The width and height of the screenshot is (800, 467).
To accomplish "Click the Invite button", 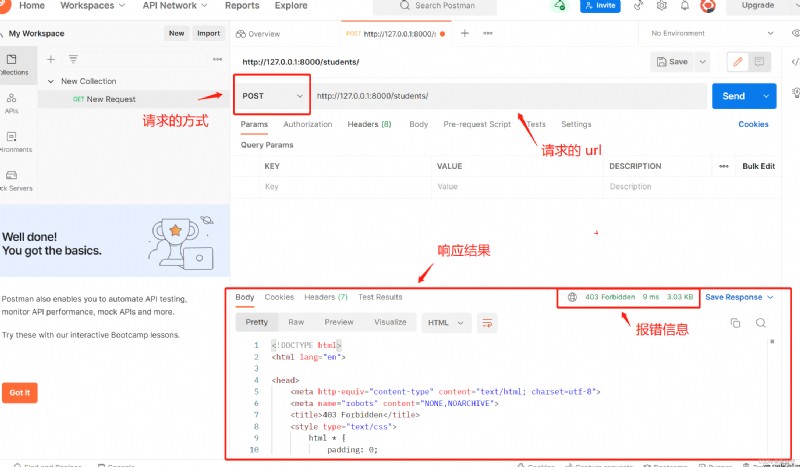I will pos(600,6).
